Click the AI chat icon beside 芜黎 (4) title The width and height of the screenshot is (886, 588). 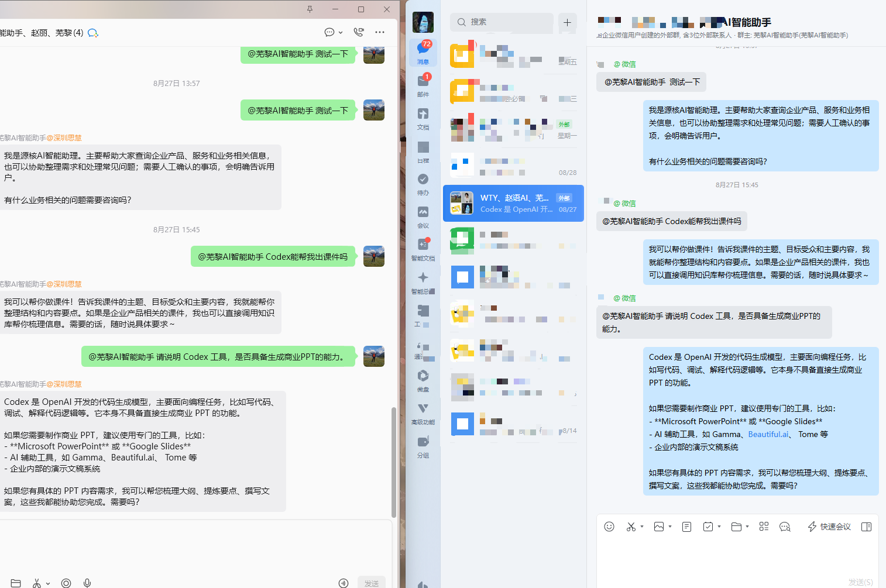click(92, 33)
